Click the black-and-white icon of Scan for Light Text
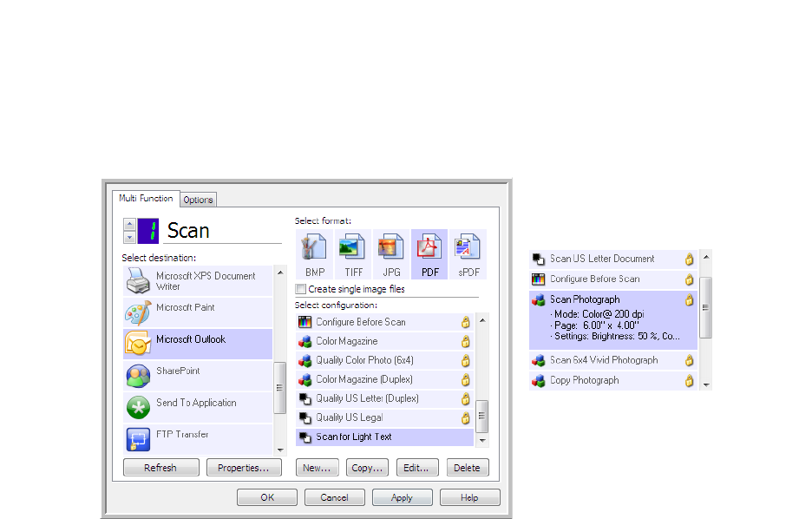812x519 pixels. click(x=305, y=437)
